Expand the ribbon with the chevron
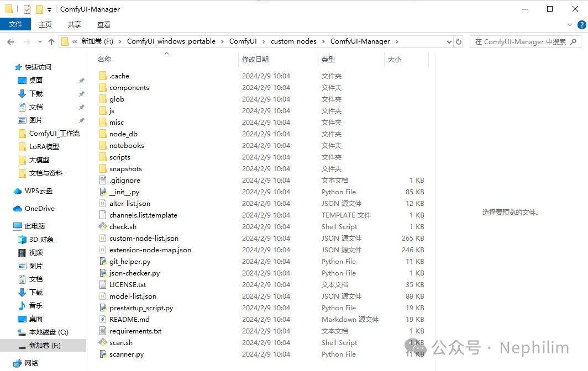The height and width of the screenshot is (371, 588). 570,25
